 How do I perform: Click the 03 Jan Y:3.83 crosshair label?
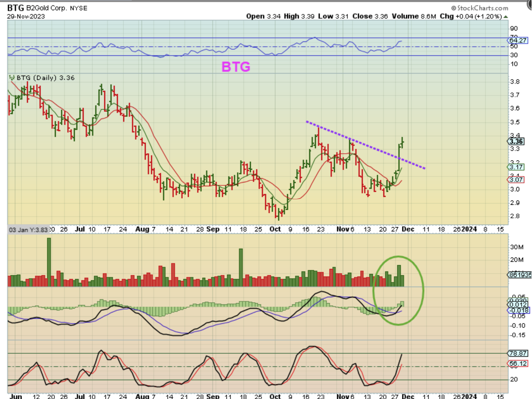[x=28, y=229]
